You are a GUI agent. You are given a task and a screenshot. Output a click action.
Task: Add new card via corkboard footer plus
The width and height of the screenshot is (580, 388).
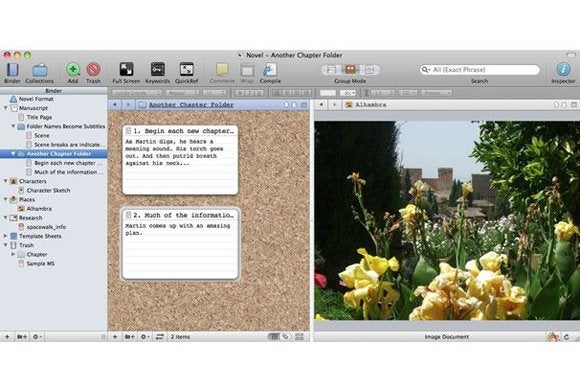tap(115, 337)
